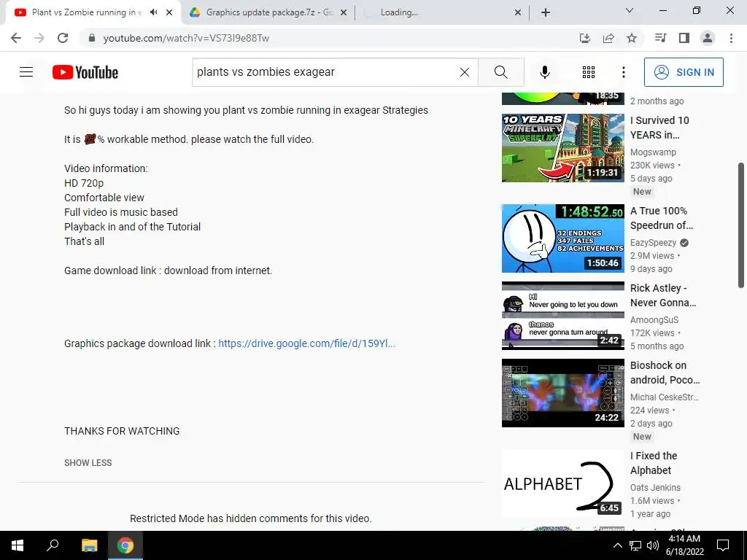Image resolution: width=747 pixels, height=560 pixels.
Task: Open the Rick Astley Never Gonna thumbnail
Action: pos(562,316)
